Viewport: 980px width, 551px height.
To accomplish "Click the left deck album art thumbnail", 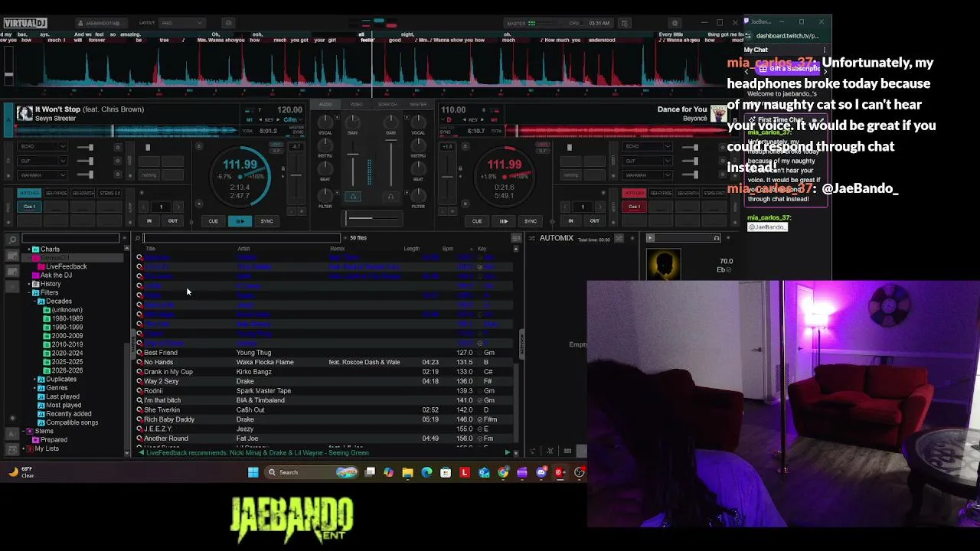I will [x=24, y=114].
